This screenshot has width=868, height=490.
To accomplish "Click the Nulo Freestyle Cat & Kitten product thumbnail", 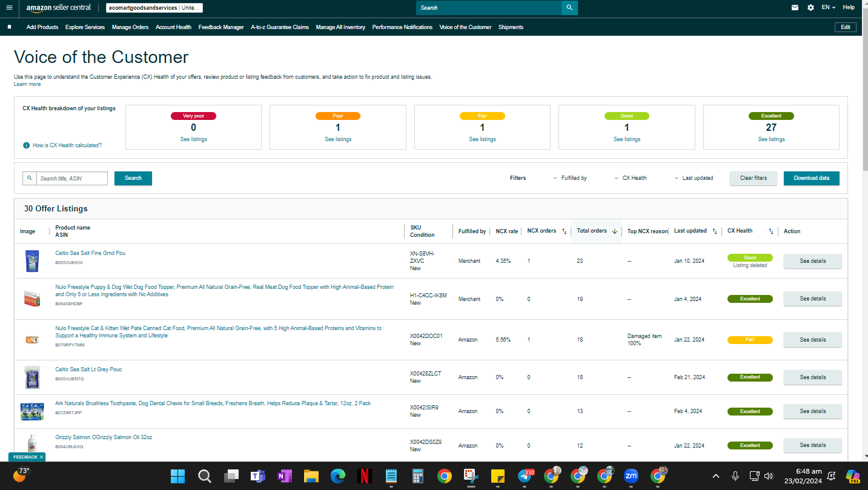I will 32,340.
